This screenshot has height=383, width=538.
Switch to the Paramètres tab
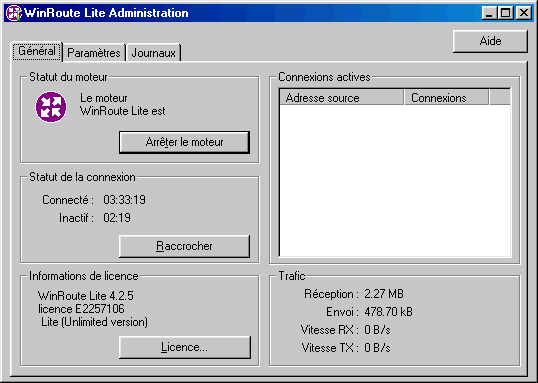pyautogui.click(x=94, y=53)
